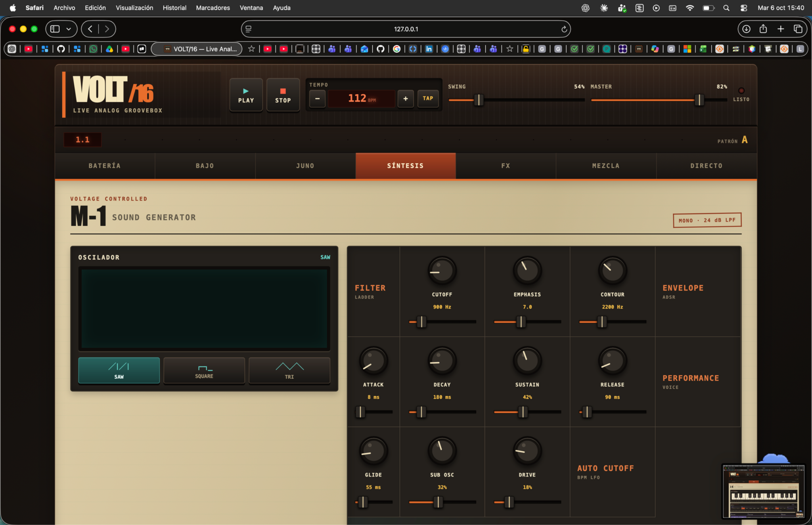Open the FX tab
Viewport: 812px width, 525px height.
pyautogui.click(x=506, y=166)
